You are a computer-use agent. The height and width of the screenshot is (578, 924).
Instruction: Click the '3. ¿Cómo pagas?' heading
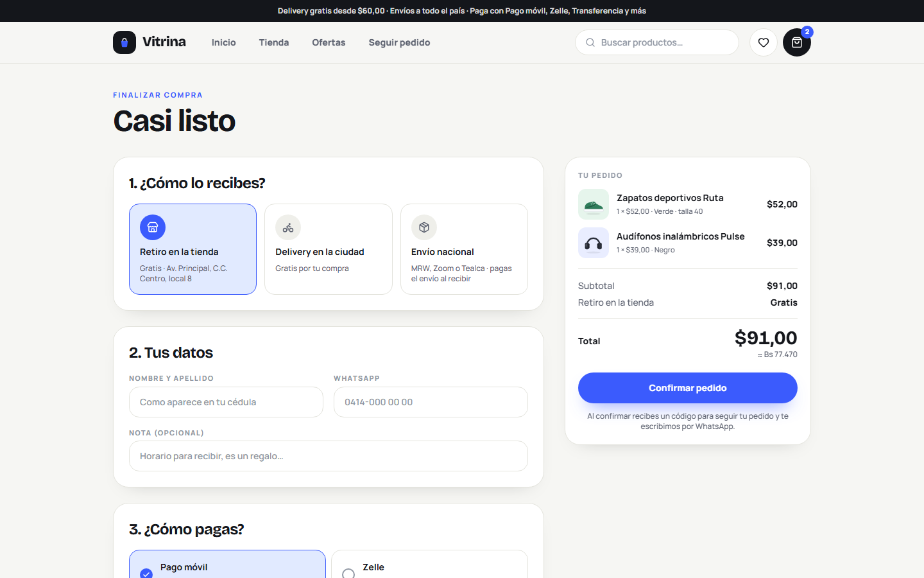click(x=186, y=529)
